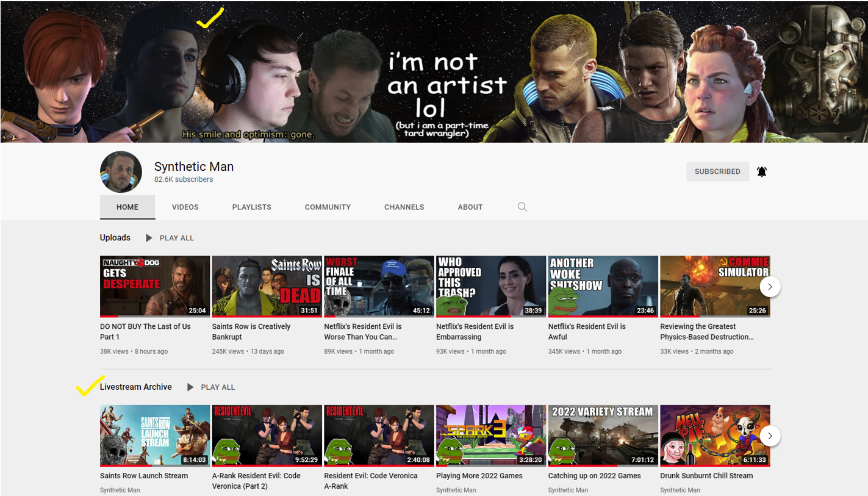Viewport: 868px width, 496px height.
Task: Click Synthetic Man under Playing More 2022 Games
Action: point(456,490)
